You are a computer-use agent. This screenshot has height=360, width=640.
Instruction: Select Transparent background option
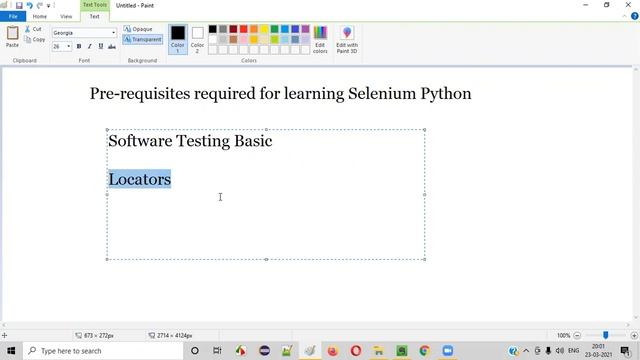[142, 40]
